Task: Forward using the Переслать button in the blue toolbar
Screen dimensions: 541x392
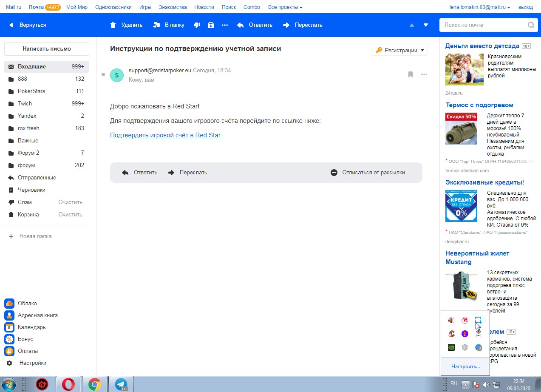Action: [x=303, y=25]
